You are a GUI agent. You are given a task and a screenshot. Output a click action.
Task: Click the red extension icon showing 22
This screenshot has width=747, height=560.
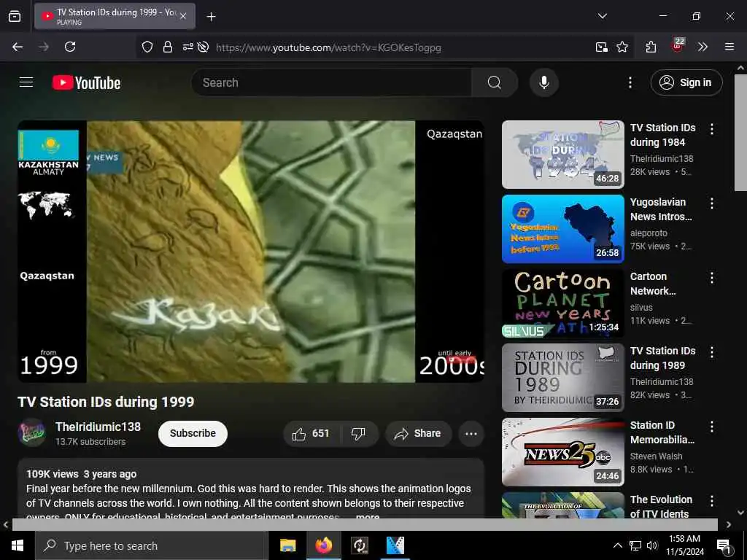678,46
